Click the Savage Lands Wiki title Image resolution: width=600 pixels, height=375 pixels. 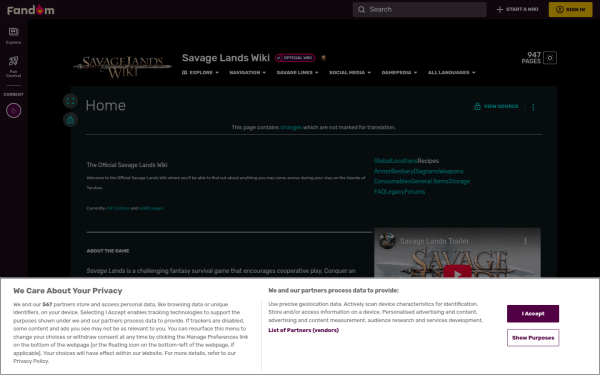(226, 58)
